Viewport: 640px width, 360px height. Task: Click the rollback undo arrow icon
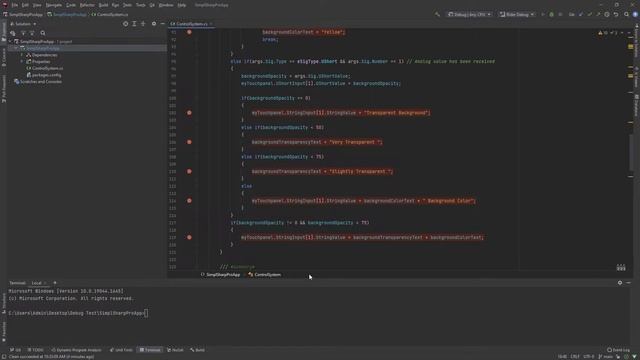616,14
